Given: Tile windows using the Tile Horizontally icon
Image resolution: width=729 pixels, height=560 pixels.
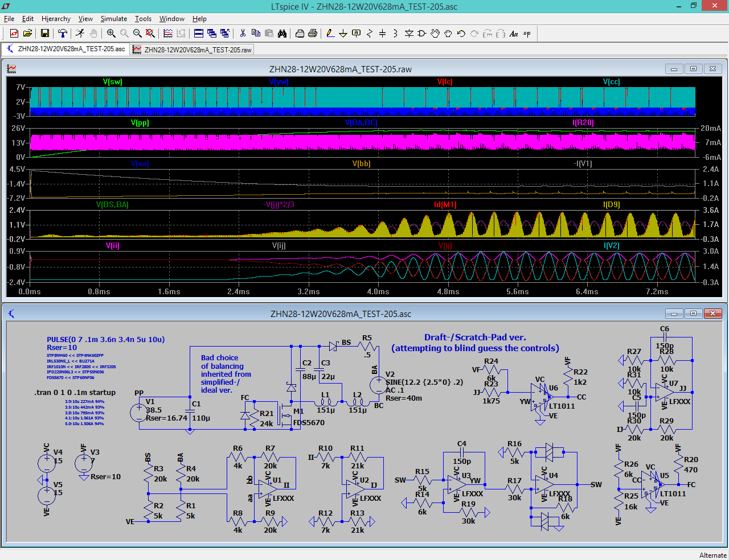Looking at the screenshot, I should pyautogui.click(x=199, y=34).
